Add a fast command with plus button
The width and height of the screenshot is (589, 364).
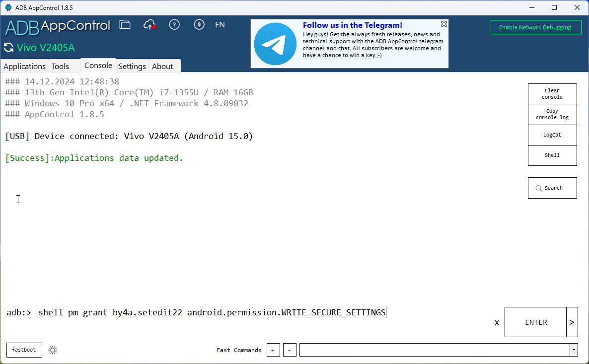click(x=273, y=350)
